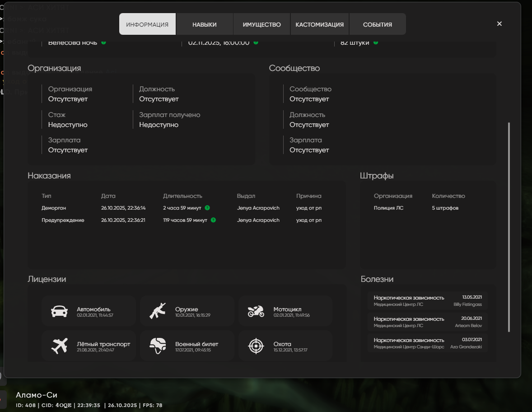Click green help icon beside 2 часа 59 минут
Image resolution: width=532 pixels, height=412 pixels.
click(x=207, y=208)
